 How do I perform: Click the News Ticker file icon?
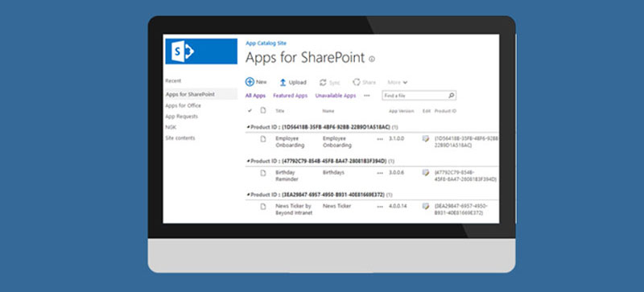point(263,206)
